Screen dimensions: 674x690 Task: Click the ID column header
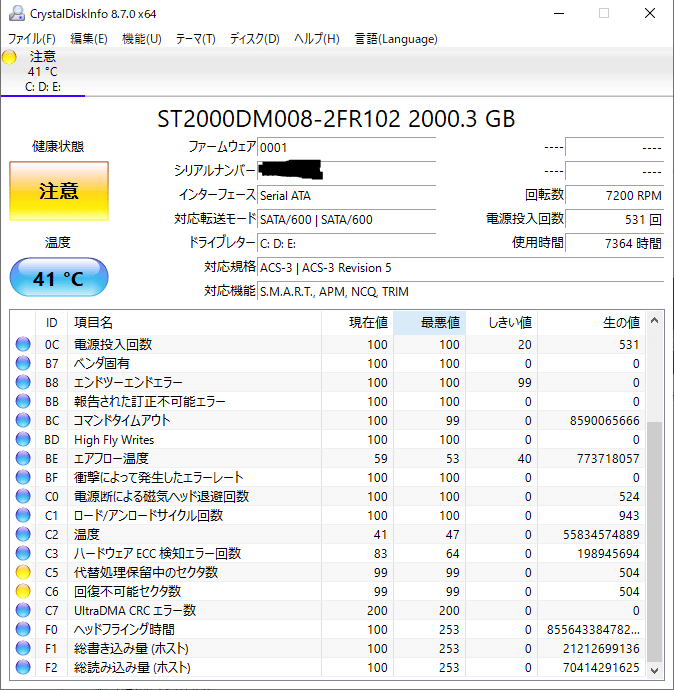click(51, 323)
